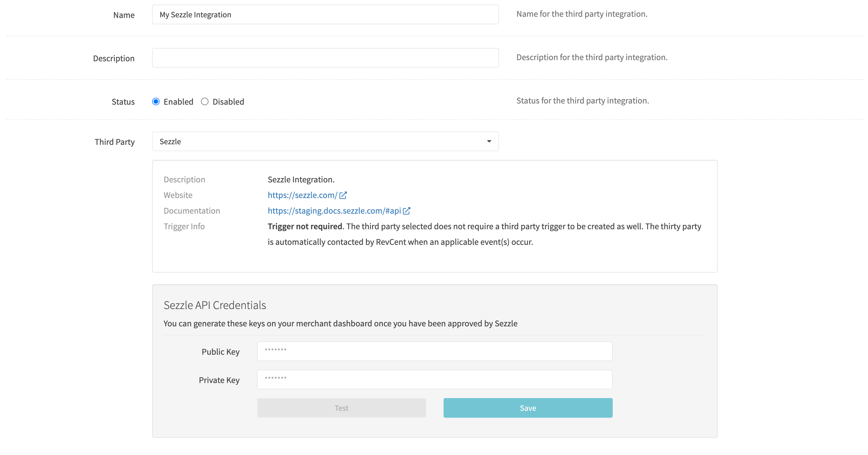Click the 'Documentation' label in info box
The width and height of the screenshot is (868, 455).
pyautogui.click(x=192, y=211)
